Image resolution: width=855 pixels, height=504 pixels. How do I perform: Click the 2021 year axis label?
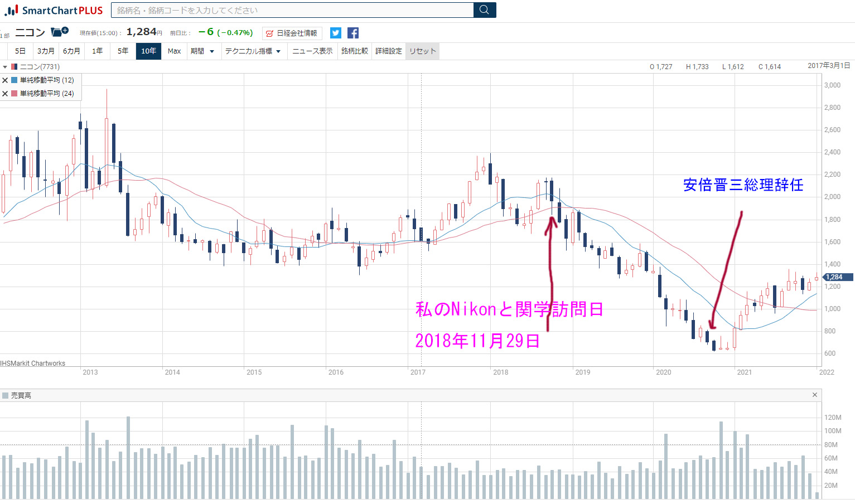[745, 372]
